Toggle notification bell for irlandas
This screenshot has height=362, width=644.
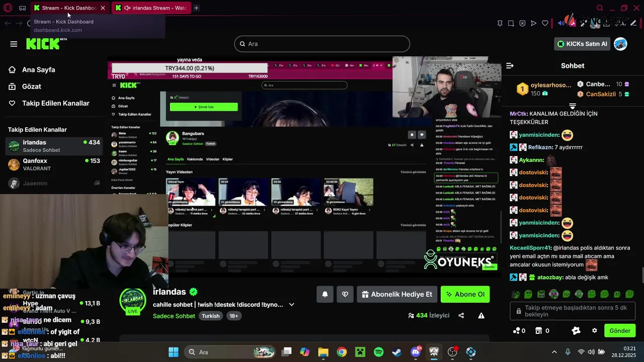325,294
